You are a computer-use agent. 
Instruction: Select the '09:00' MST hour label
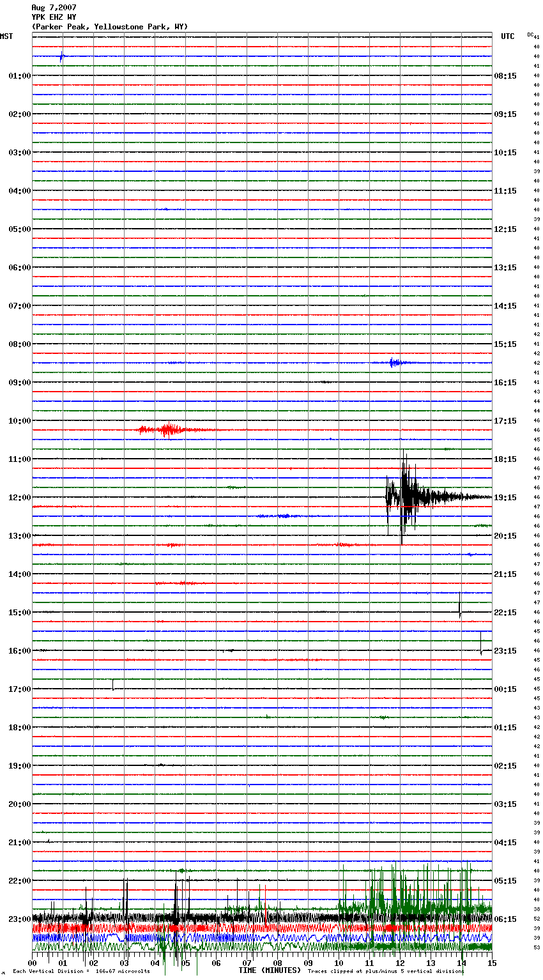click(x=20, y=383)
